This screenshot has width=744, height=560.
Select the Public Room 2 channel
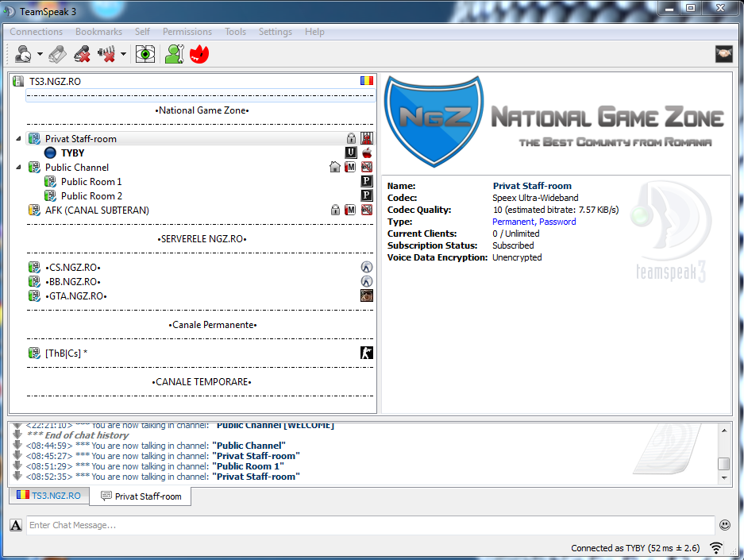(91, 196)
